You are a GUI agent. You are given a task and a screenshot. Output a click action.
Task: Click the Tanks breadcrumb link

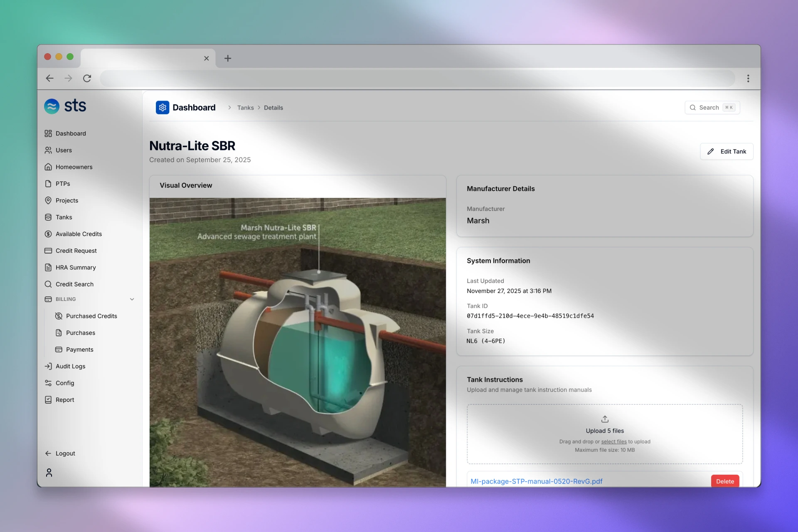click(245, 108)
